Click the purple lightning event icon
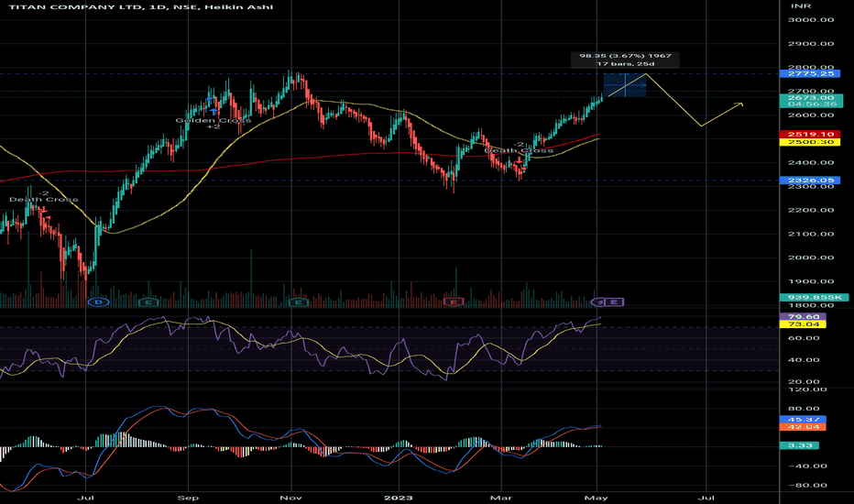Screen dimensions: 854x504 [598, 301]
